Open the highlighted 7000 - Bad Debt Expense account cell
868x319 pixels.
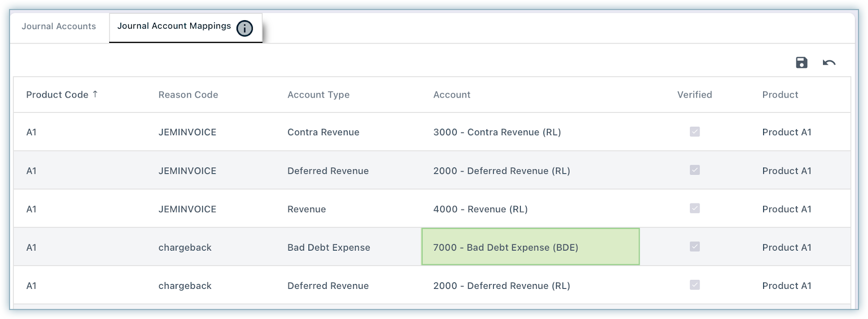coord(530,247)
